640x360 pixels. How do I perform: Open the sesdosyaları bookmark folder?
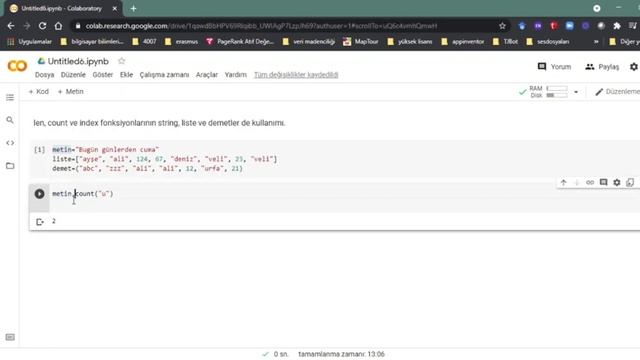[x=548, y=42]
